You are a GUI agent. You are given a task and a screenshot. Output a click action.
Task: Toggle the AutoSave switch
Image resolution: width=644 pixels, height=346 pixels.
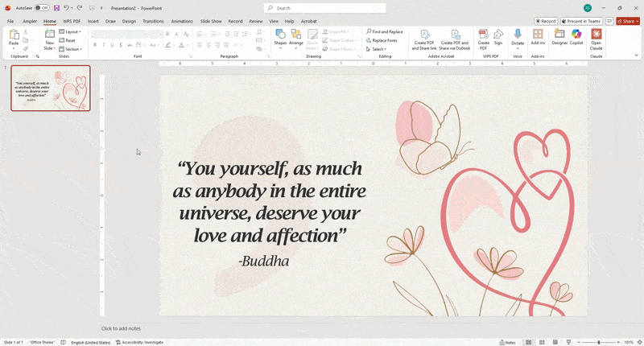[x=42, y=8]
